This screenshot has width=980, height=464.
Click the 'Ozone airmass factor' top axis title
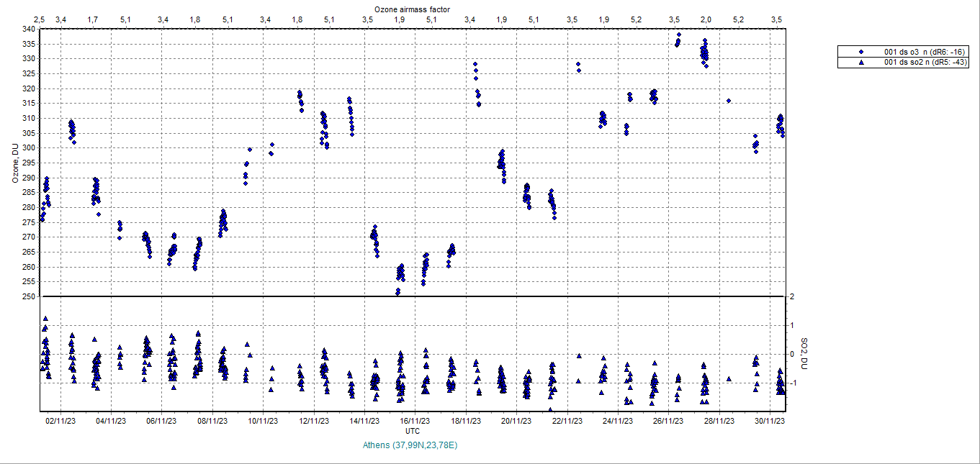[413, 8]
